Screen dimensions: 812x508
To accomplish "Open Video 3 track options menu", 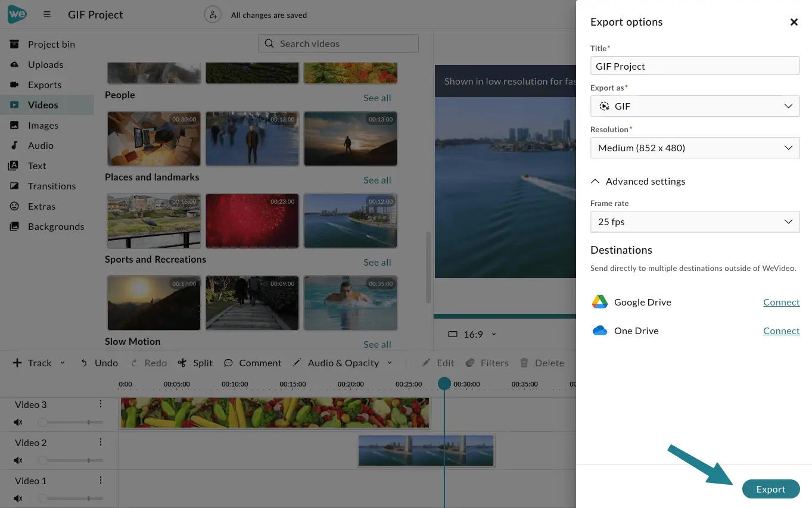I will tap(101, 404).
